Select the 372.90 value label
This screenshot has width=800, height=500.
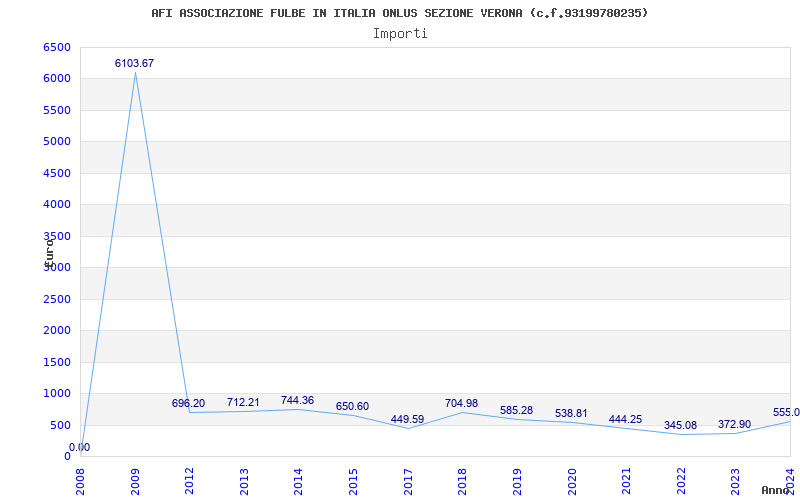[x=735, y=424]
